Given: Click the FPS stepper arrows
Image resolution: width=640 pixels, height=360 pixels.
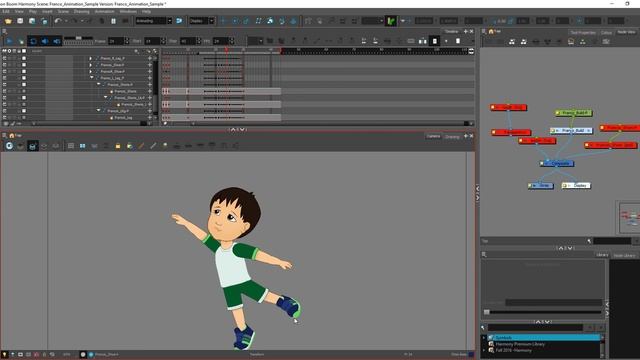Looking at the screenshot, I should tap(232, 41).
